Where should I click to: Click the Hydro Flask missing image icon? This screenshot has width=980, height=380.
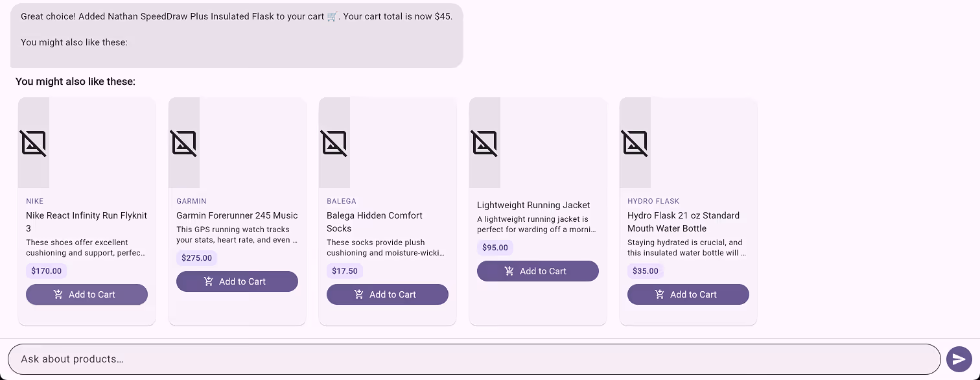pyautogui.click(x=635, y=143)
